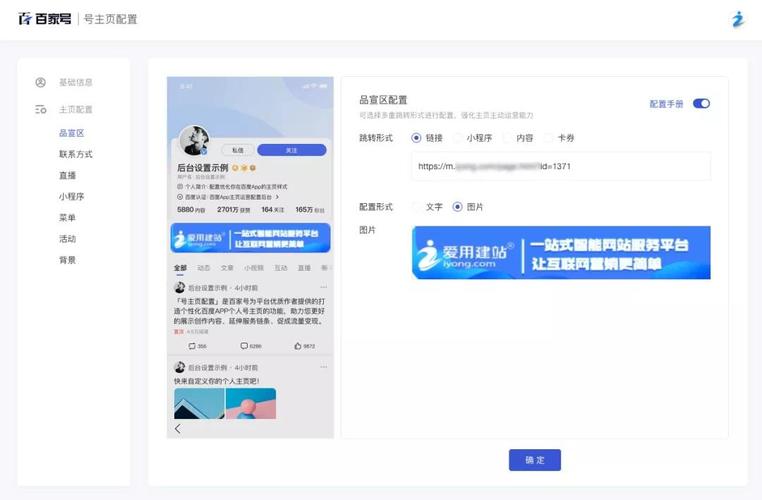Image resolution: width=762 pixels, height=500 pixels.
Task: Open 背景 in the sidebar
Action: 68,260
